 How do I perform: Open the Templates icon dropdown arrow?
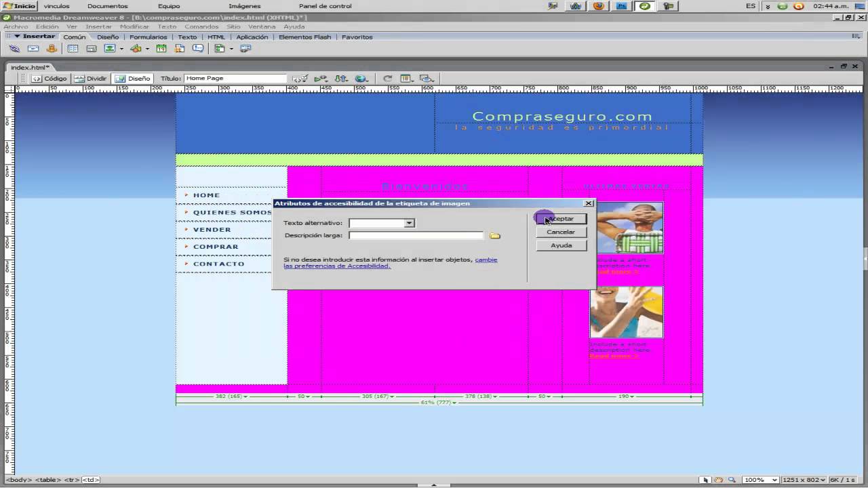tap(231, 49)
